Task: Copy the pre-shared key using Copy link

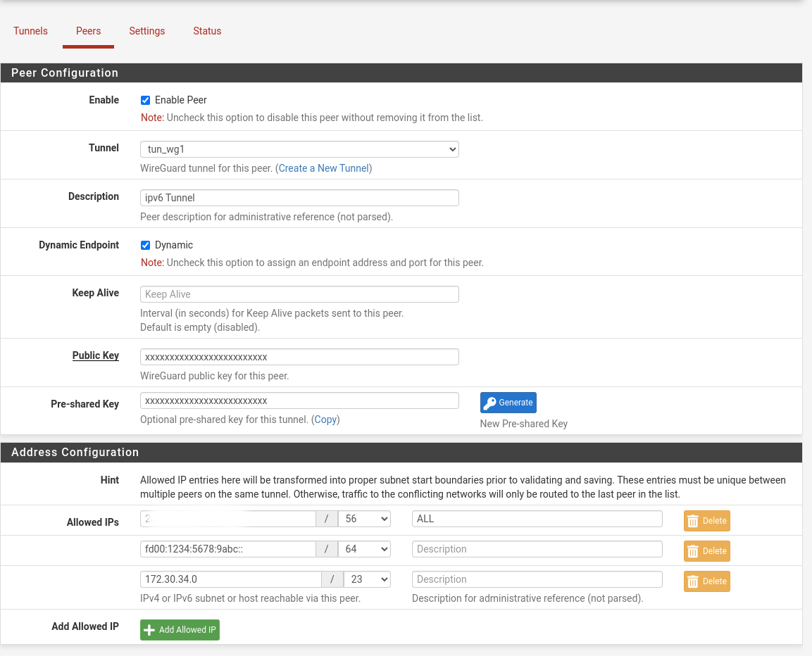Action: (x=325, y=419)
